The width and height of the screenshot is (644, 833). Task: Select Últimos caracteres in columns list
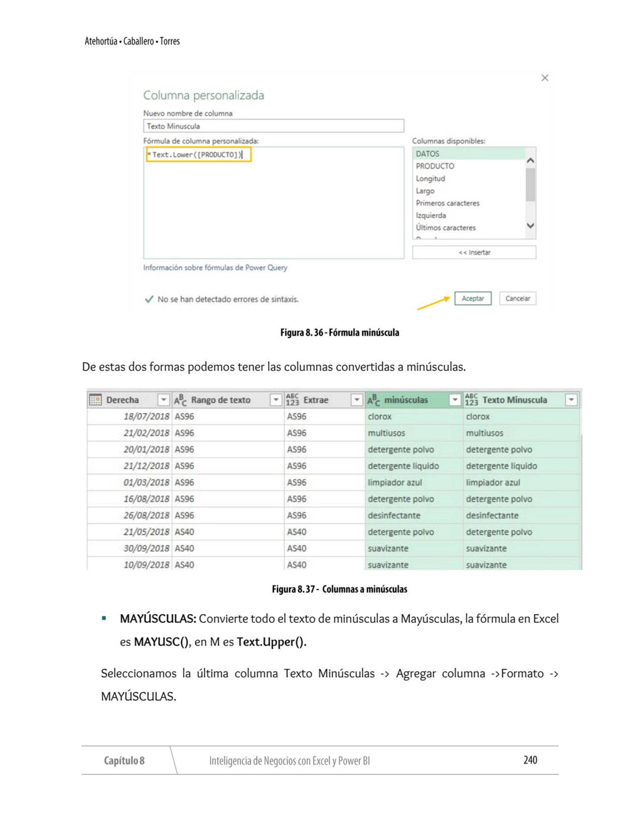pyautogui.click(x=469, y=227)
